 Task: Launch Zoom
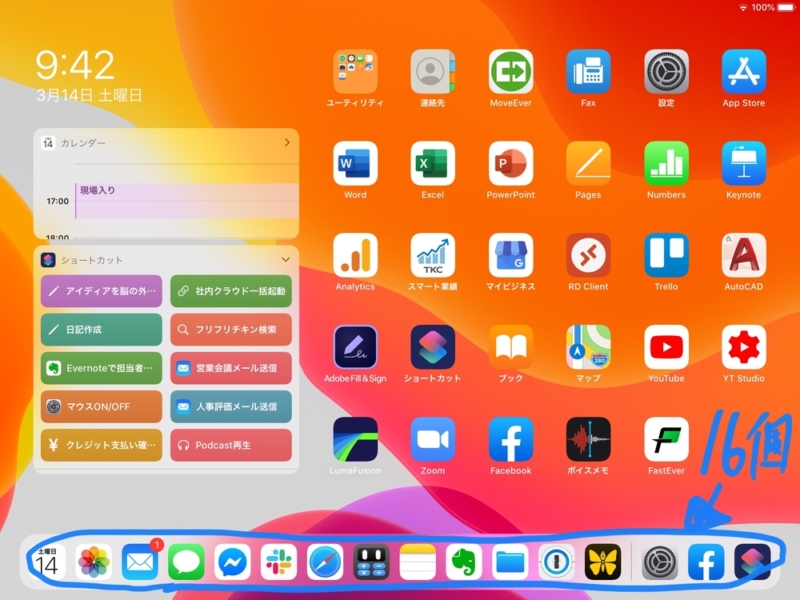click(x=433, y=439)
